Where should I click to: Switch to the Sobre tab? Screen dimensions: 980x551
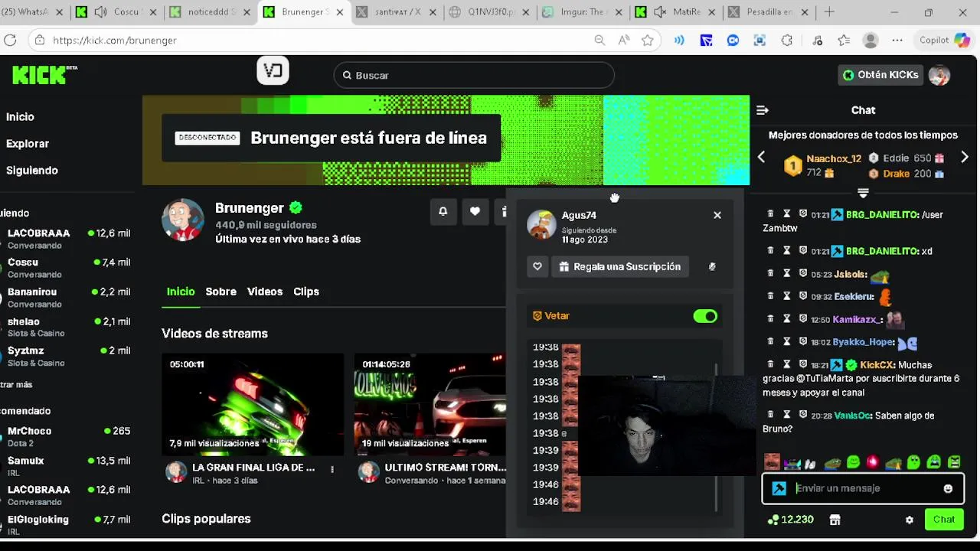coord(220,292)
